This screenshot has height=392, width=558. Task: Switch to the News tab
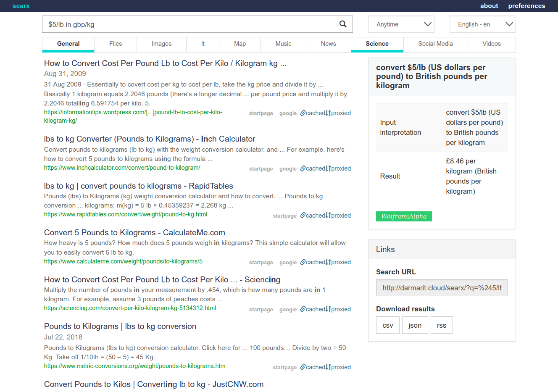pyautogui.click(x=328, y=44)
